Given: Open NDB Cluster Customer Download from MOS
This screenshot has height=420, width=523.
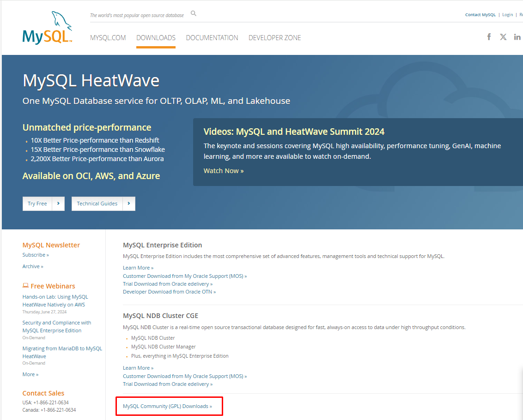Looking at the screenshot, I should (x=185, y=376).
